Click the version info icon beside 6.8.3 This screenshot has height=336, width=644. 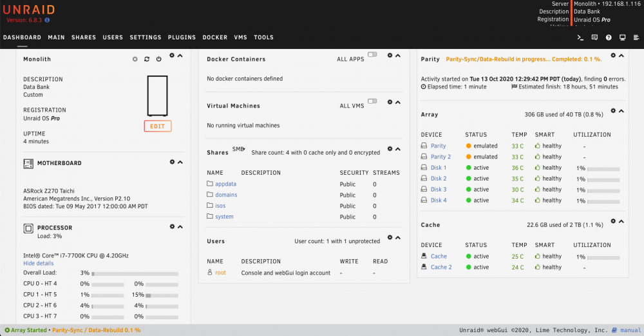[47, 20]
